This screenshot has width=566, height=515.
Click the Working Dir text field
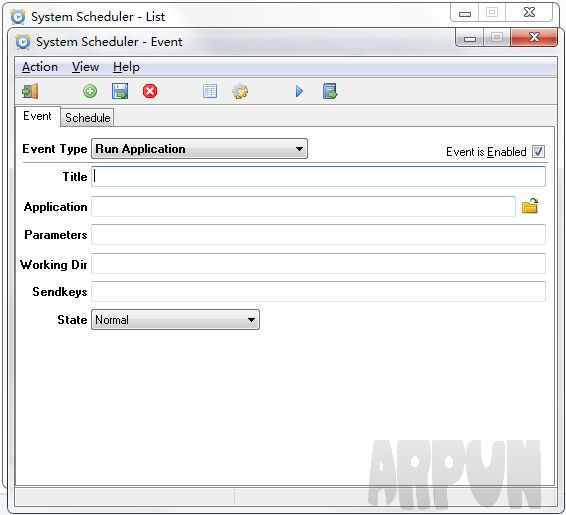318,263
